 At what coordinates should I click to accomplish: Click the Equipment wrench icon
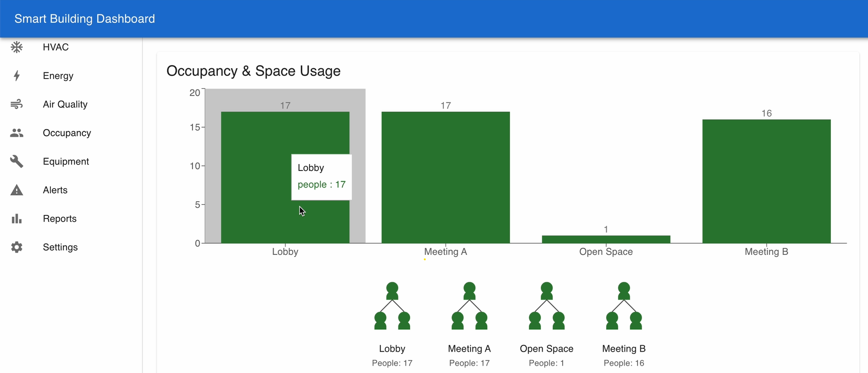tap(17, 162)
